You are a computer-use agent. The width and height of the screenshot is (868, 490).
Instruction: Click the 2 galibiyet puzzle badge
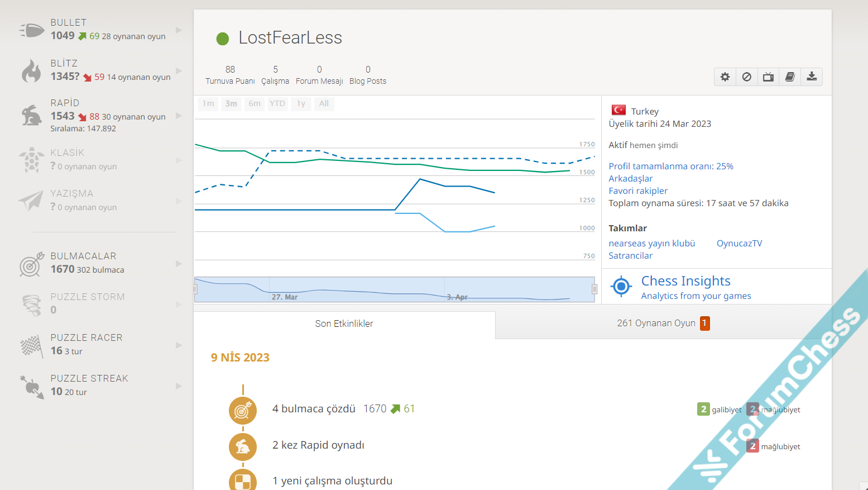point(720,410)
